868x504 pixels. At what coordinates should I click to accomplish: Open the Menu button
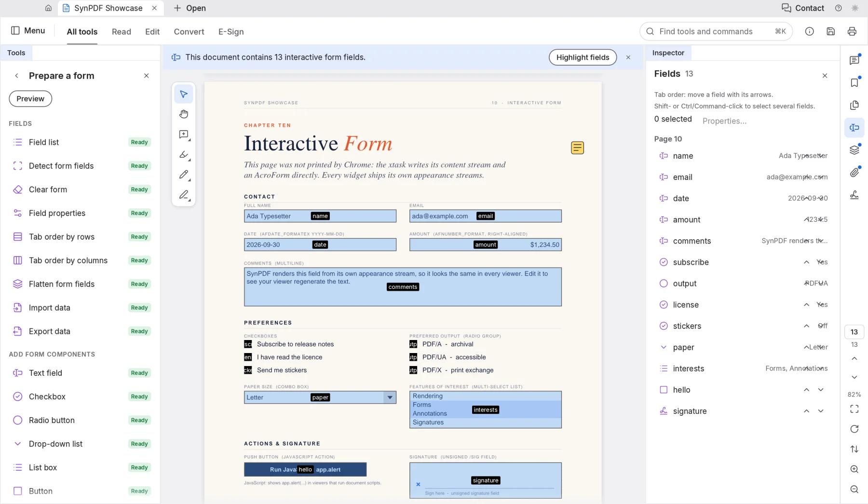pos(28,30)
